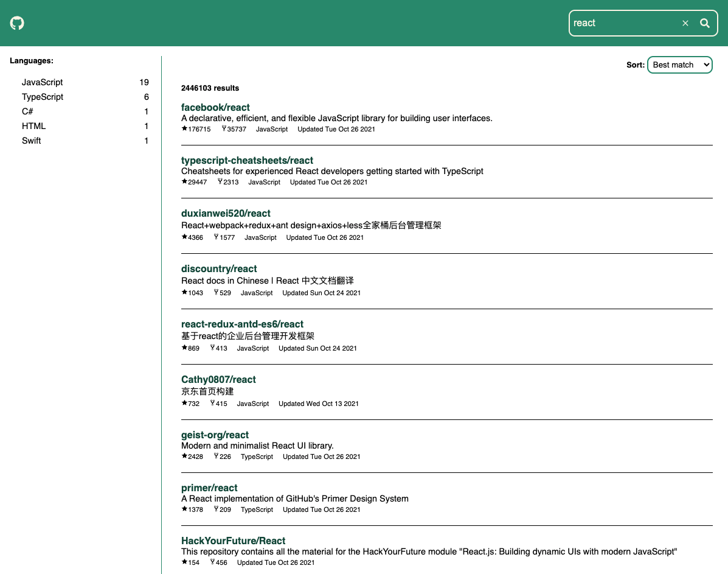Click the star icon beside 869
This screenshot has width=728, height=574.
tap(184, 347)
